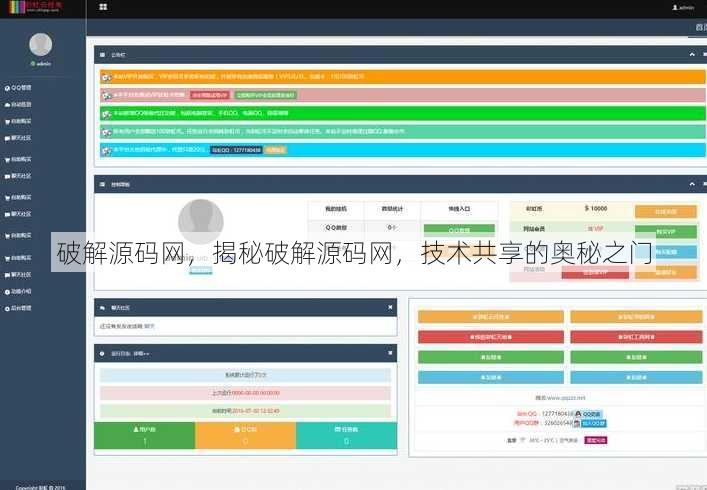Viewport: 707px width, 490px height.
Task: Click the left green button in the links grid
Action: tap(491, 357)
